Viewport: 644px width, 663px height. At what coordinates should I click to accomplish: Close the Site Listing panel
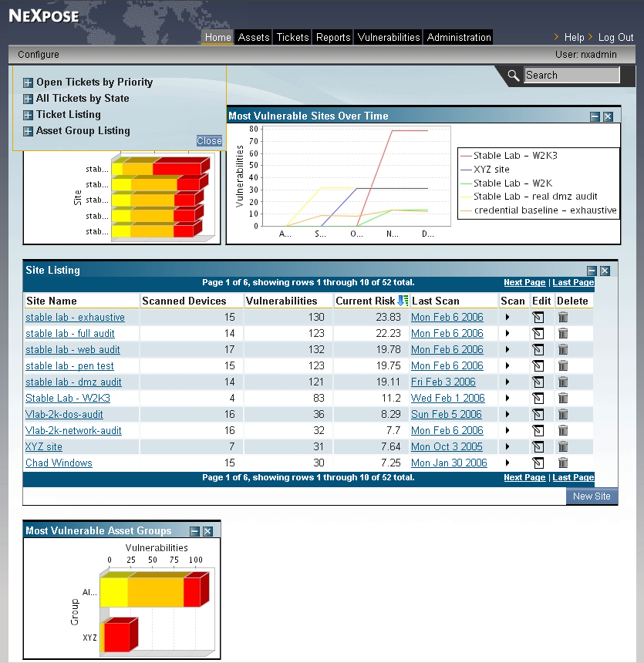[605, 271]
